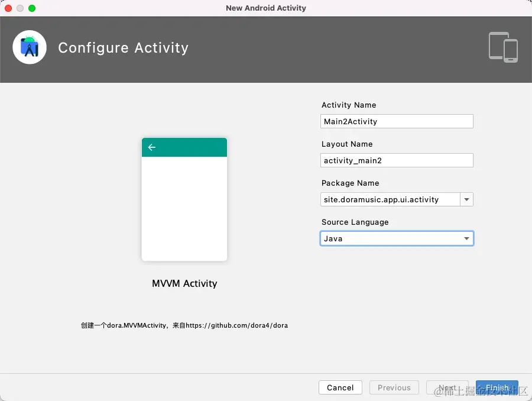Minimize the dialog with the yellow button
The height and width of the screenshot is (401, 532).
(20, 8)
